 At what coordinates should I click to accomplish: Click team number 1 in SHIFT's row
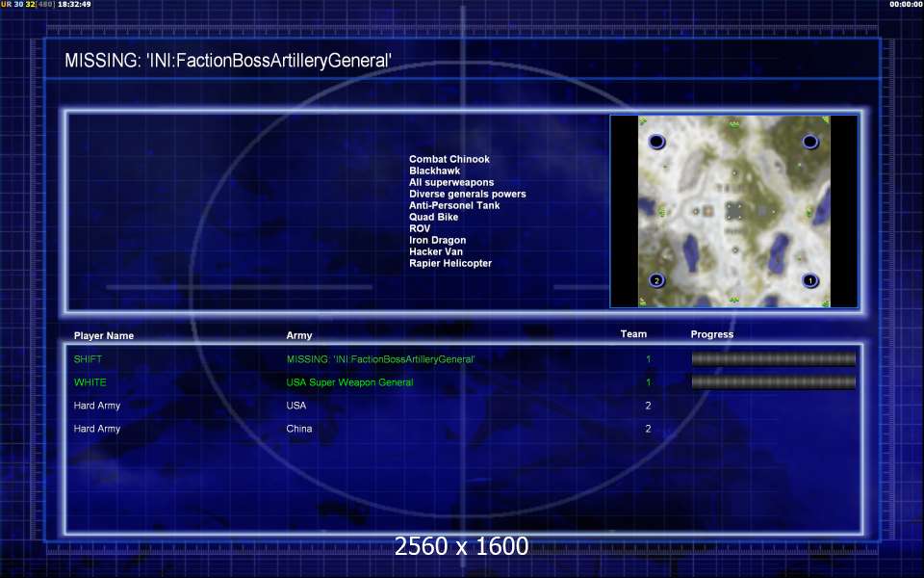click(648, 359)
